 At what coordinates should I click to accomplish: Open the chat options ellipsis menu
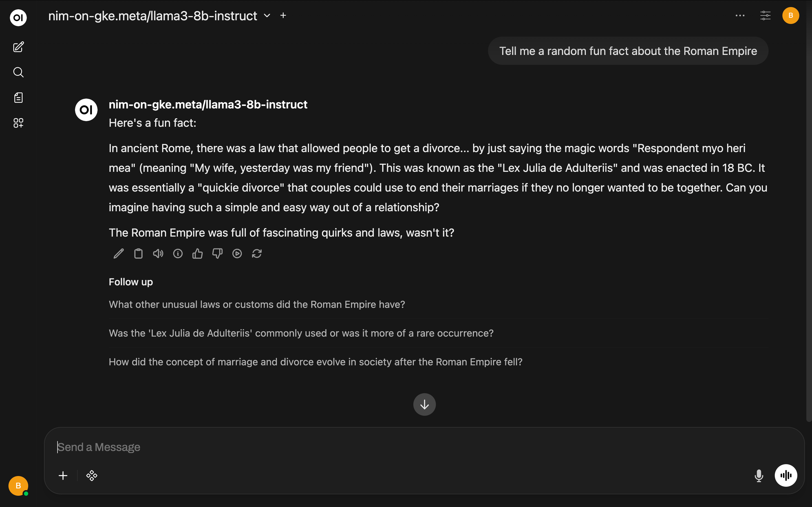coord(740,15)
